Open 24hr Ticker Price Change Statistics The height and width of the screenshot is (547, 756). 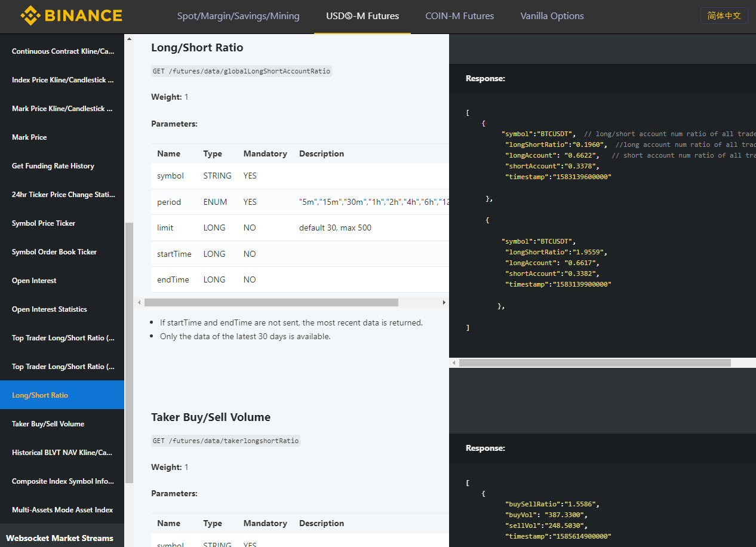pos(62,195)
